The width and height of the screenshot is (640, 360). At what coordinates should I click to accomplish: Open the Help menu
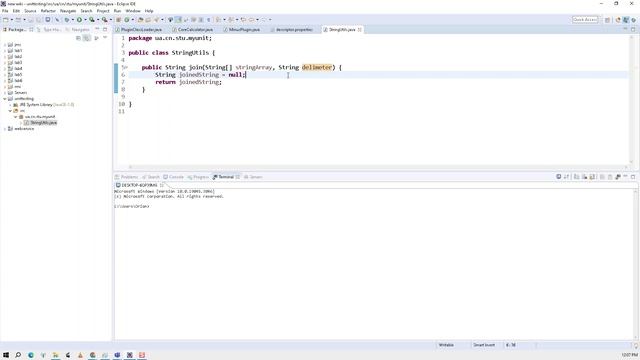pyautogui.click(x=149, y=11)
